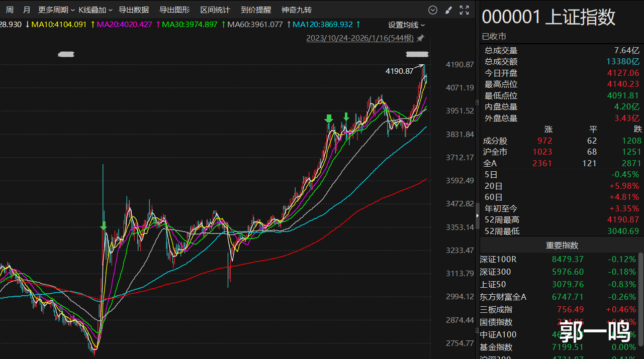Open the 深证100R index row
Image resolution: width=644 pixels, height=359 pixels.
pyautogui.click(x=559, y=260)
